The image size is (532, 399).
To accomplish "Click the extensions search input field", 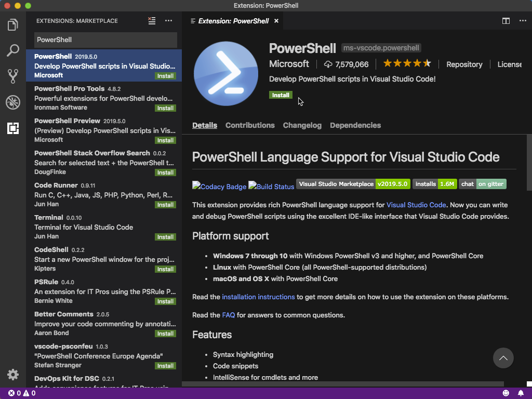I will (x=105, y=40).
